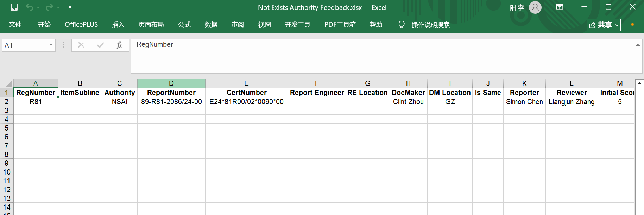The image size is (644, 215).
Task: Open the Customize Quick Access Toolbar dropdown
Action: click(70, 7)
